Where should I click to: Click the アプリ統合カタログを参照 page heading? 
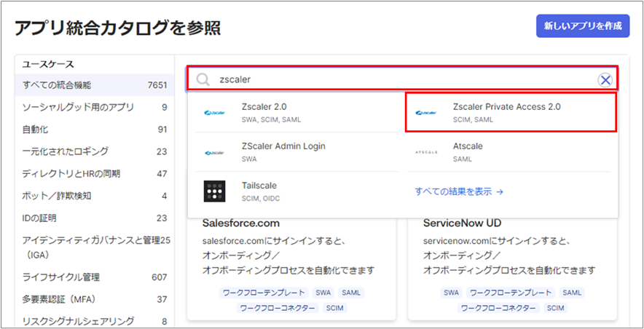click(118, 28)
